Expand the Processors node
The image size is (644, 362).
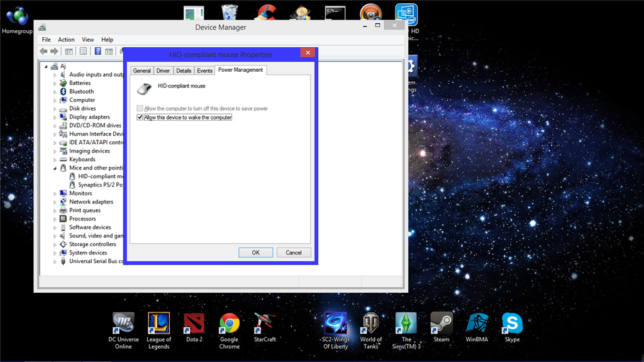55,219
